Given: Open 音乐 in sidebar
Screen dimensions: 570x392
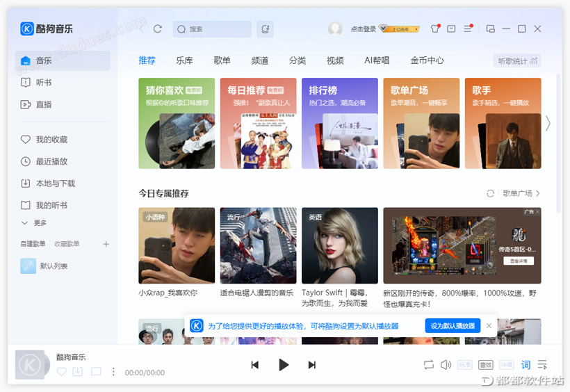Looking at the screenshot, I should pyautogui.click(x=63, y=60).
